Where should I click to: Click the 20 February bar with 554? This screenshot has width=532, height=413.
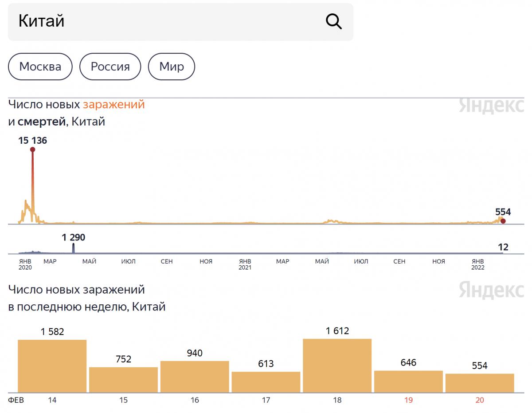click(480, 383)
